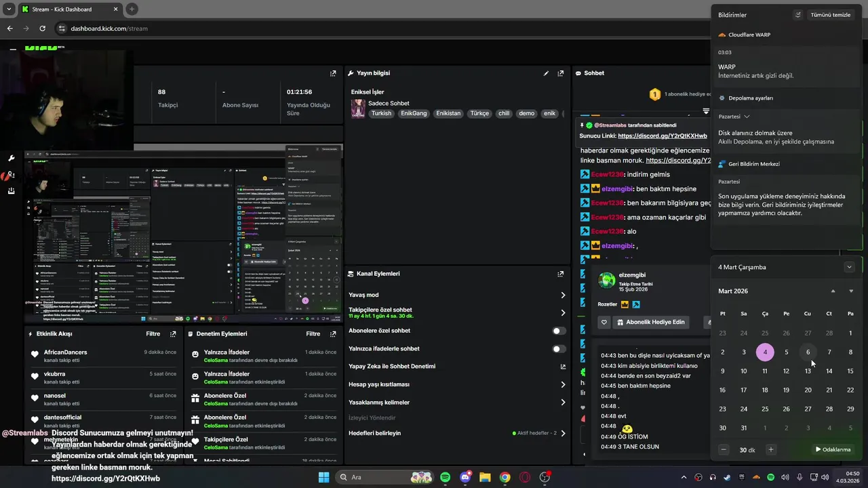Select March 6 in the calendar
The image size is (868, 488).
point(808,352)
